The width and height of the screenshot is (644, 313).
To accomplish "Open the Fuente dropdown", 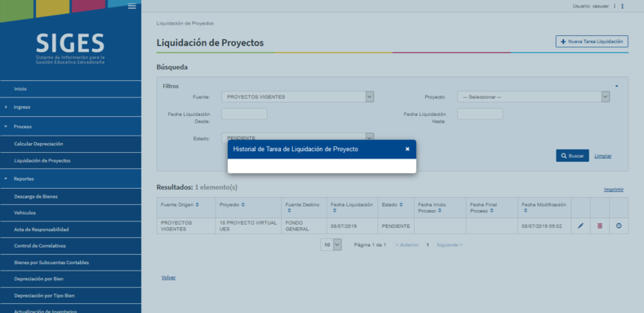I will click(297, 96).
